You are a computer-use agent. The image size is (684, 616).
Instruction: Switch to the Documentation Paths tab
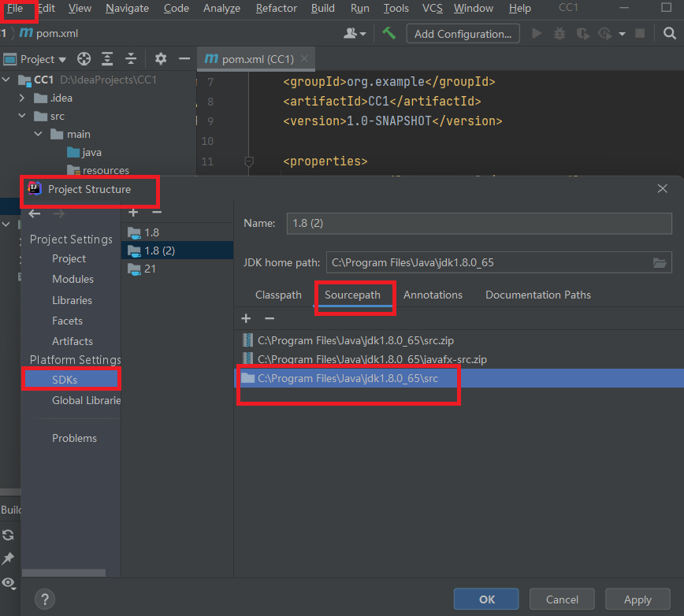[x=538, y=295]
